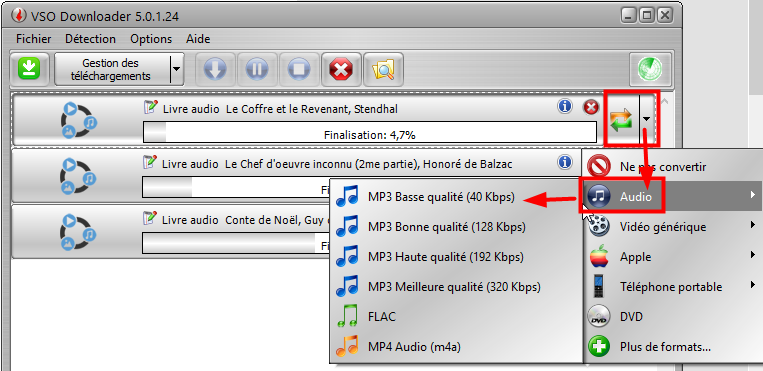Minimize the VSO Downloader window
This screenshot has width=763, height=371.
[x=629, y=16]
